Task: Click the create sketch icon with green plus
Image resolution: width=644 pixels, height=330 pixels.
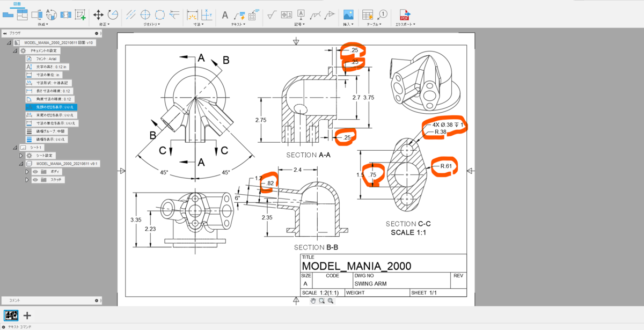Action: click(x=80, y=14)
